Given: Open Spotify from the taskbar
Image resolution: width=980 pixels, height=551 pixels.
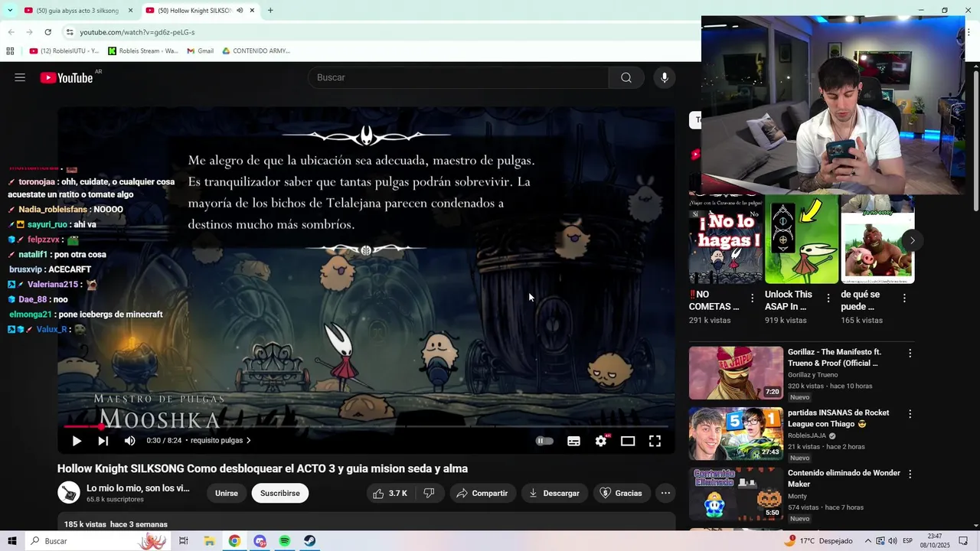Looking at the screenshot, I should click(x=284, y=541).
